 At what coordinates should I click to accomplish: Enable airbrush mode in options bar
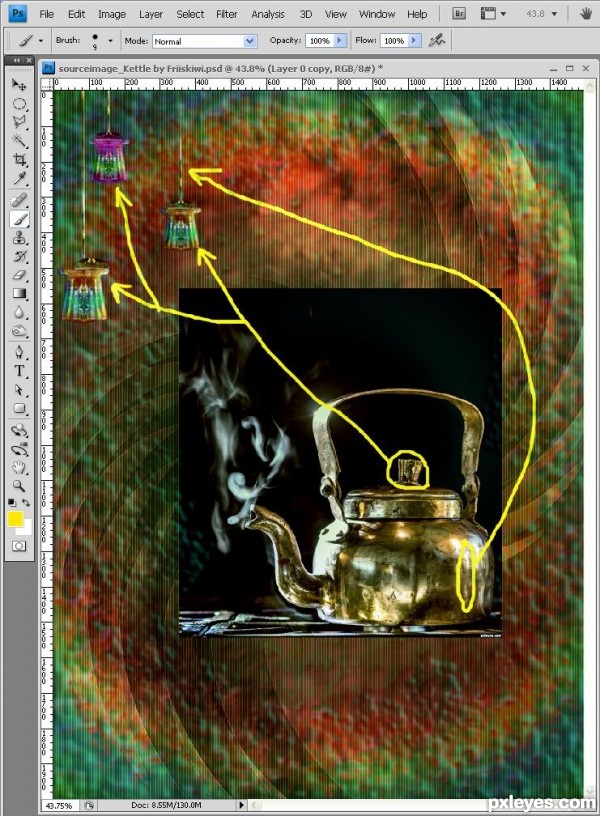pos(437,40)
